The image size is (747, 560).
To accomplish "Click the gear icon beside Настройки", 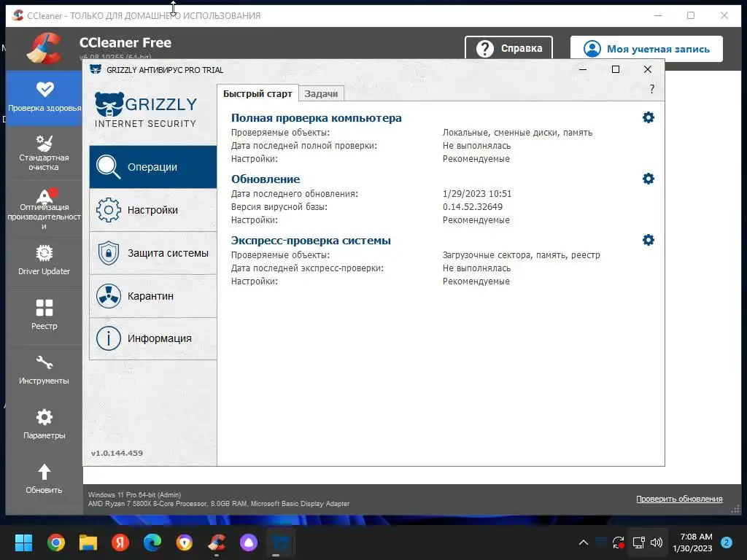I will point(109,210).
